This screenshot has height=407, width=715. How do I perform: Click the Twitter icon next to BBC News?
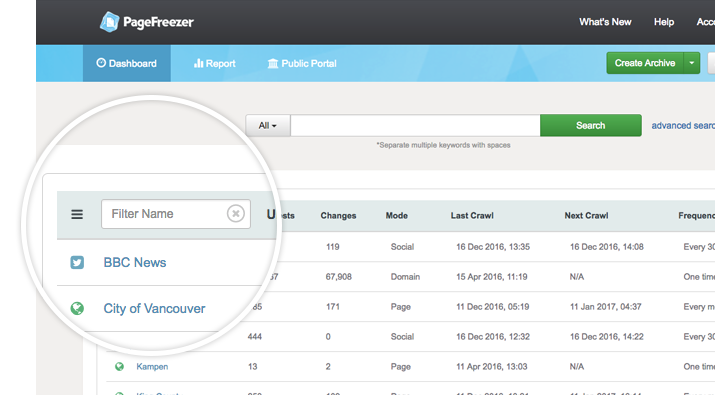tap(77, 263)
